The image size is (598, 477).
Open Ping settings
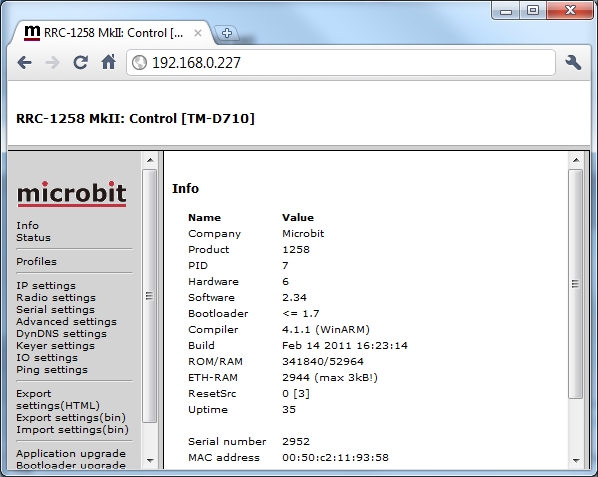pyautogui.click(x=52, y=369)
